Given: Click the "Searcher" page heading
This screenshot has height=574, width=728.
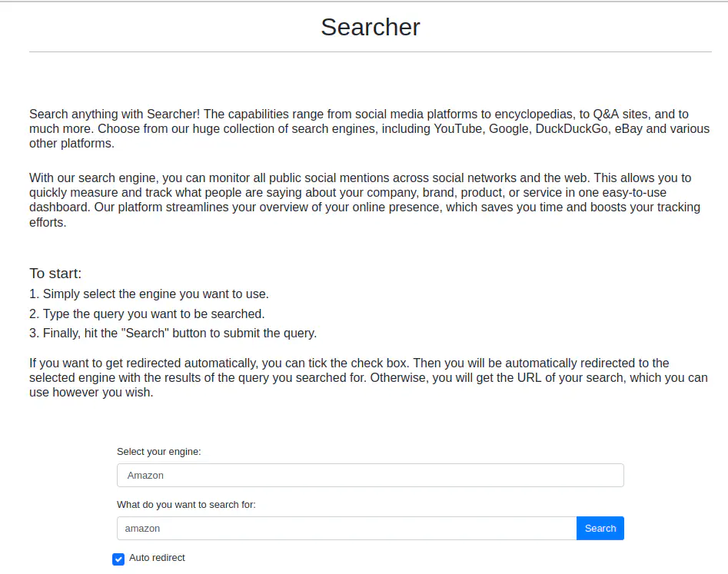Looking at the screenshot, I should click(370, 27).
